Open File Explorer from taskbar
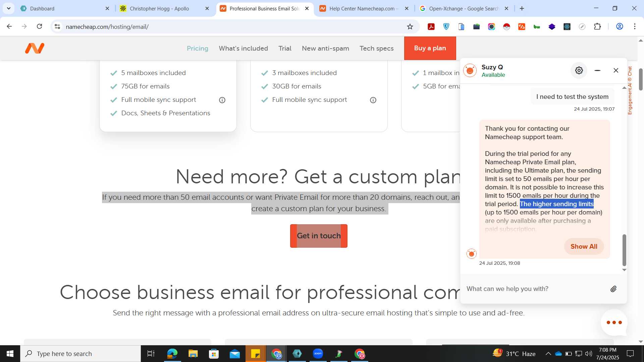The height and width of the screenshot is (362, 644). (193, 354)
